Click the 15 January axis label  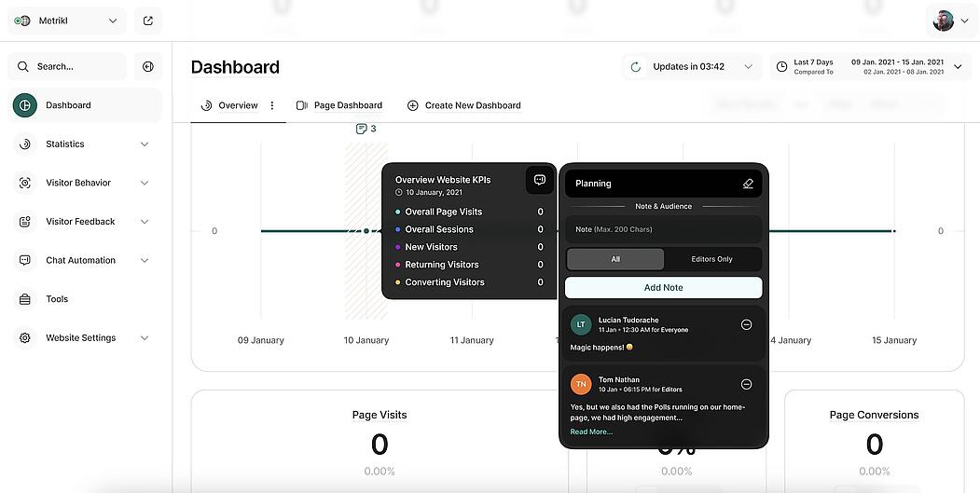pyautogui.click(x=894, y=340)
